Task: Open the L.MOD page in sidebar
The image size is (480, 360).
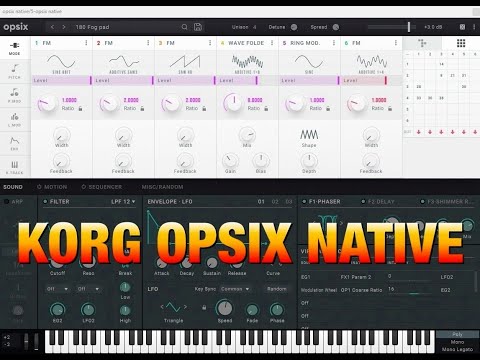Action: coord(14,120)
